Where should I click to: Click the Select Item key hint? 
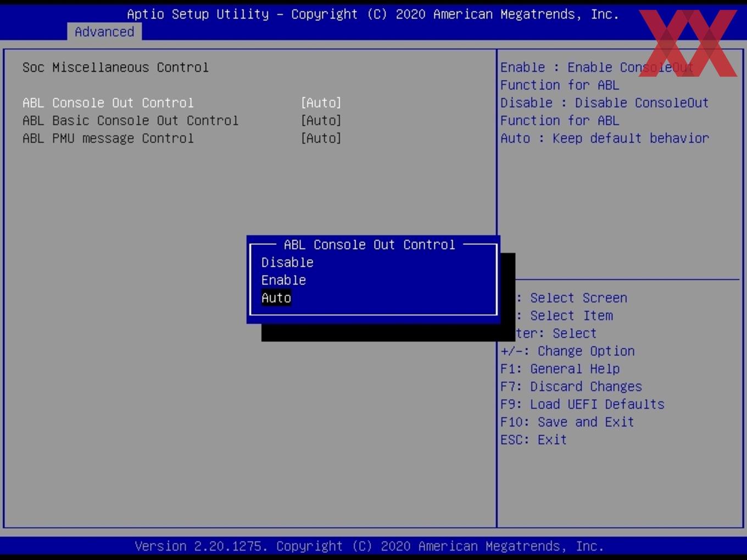click(x=564, y=316)
